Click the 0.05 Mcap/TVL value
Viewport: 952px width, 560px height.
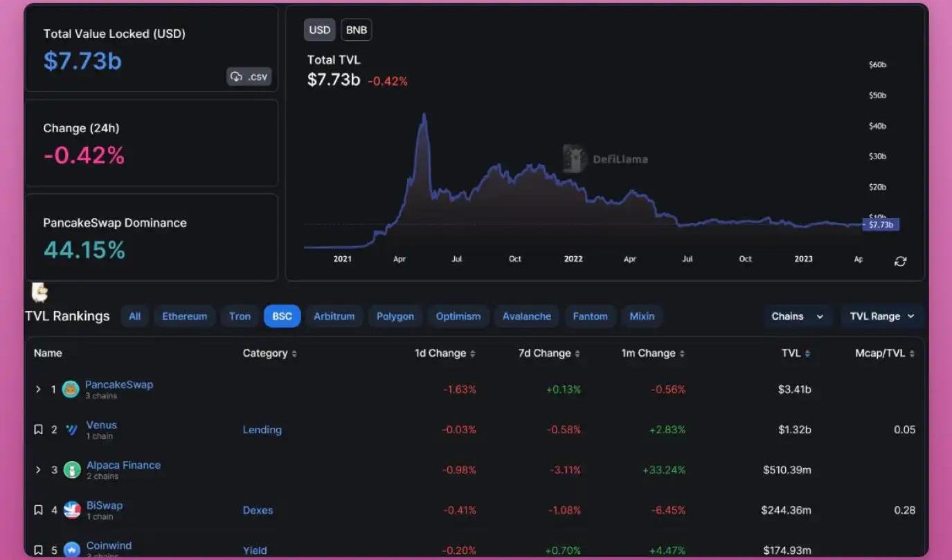pyautogui.click(x=904, y=430)
